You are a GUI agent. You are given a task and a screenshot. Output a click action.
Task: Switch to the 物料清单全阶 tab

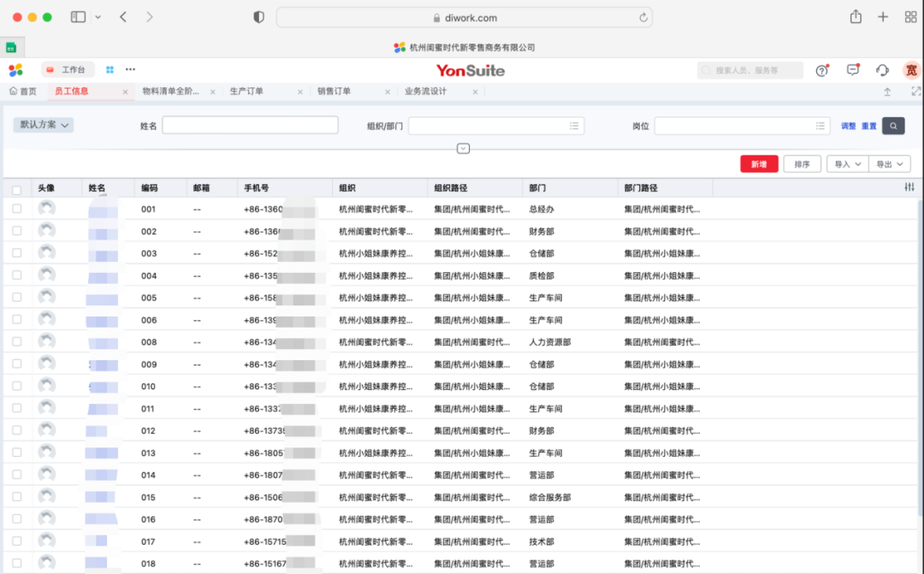pos(171,92)
